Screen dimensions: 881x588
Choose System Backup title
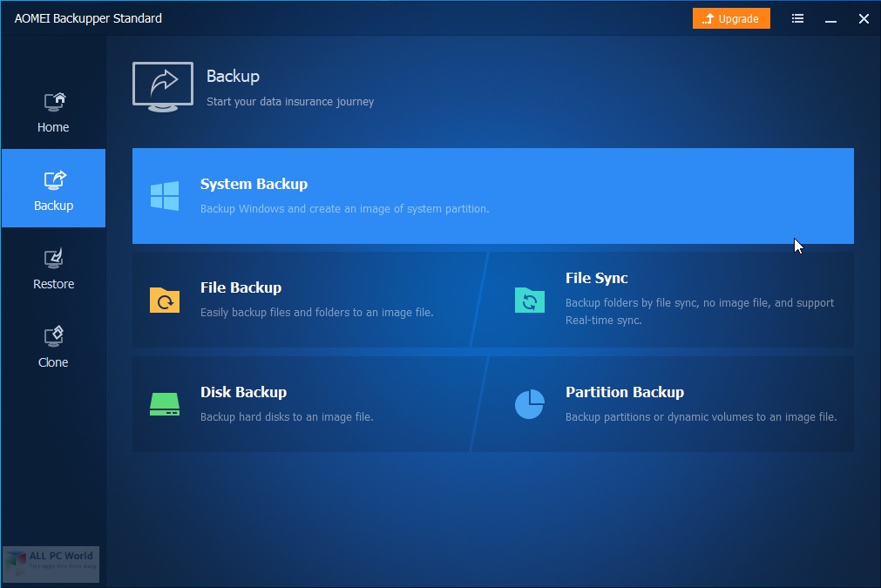coord(254,184)
